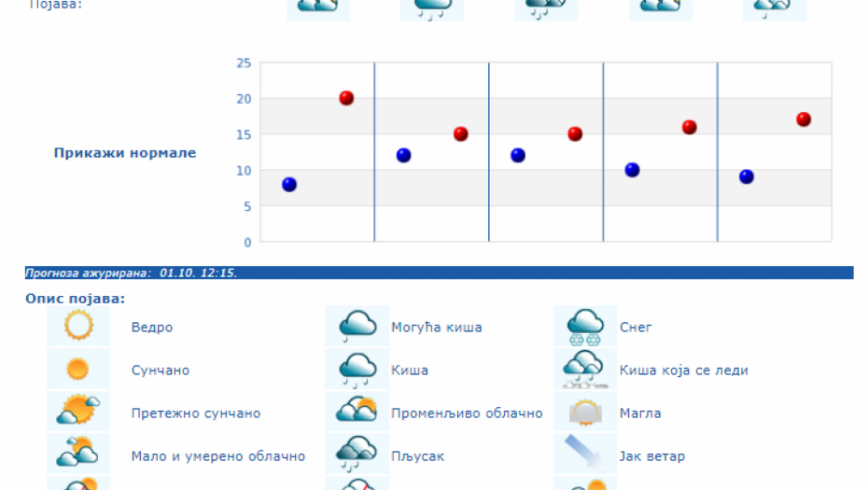Click the Јак ветар strong wind icon

(x=585, y=455)
